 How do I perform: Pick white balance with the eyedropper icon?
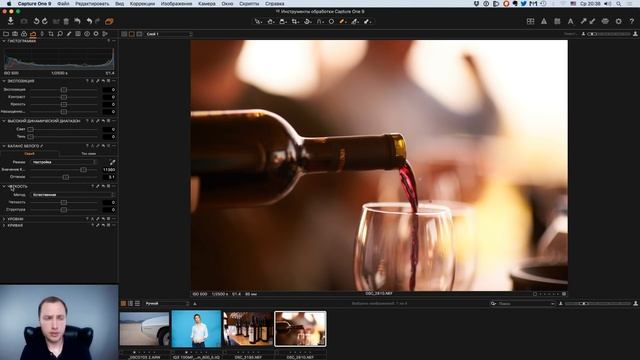coord(112,162)
